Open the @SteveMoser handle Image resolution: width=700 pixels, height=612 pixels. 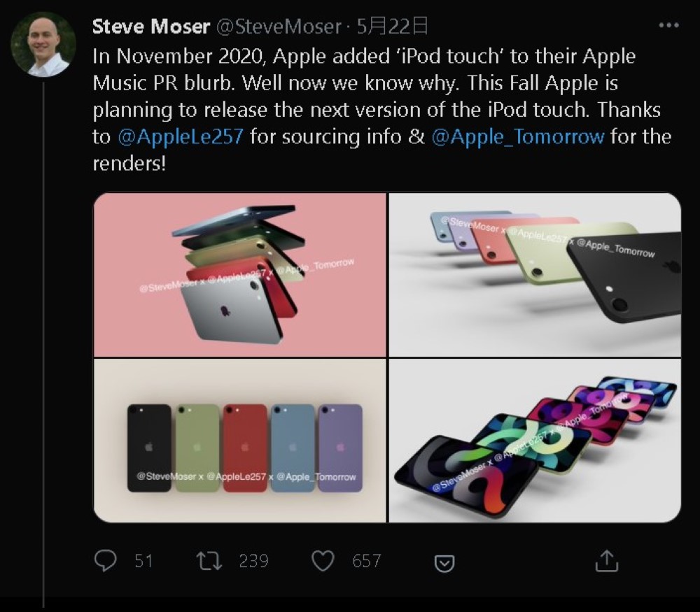click(x=279, y=27)
